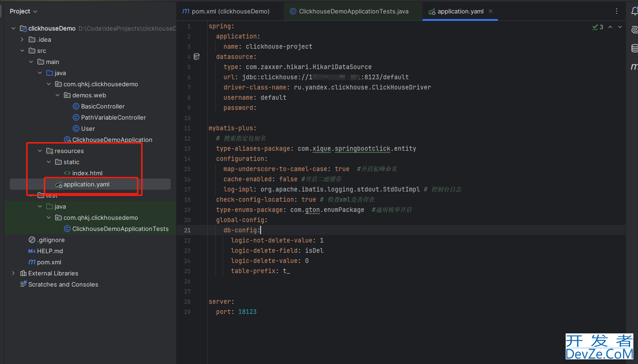Collapse the resources folder

(39, 151)
